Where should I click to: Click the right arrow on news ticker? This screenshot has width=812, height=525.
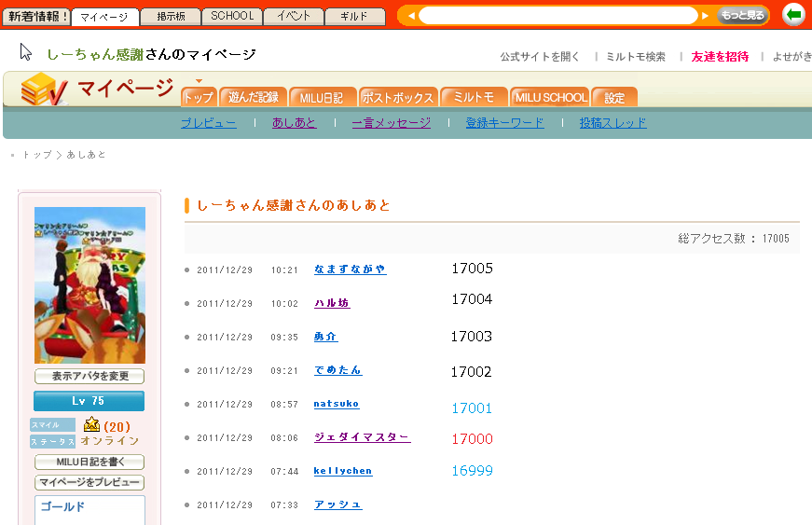pos(706,16)
